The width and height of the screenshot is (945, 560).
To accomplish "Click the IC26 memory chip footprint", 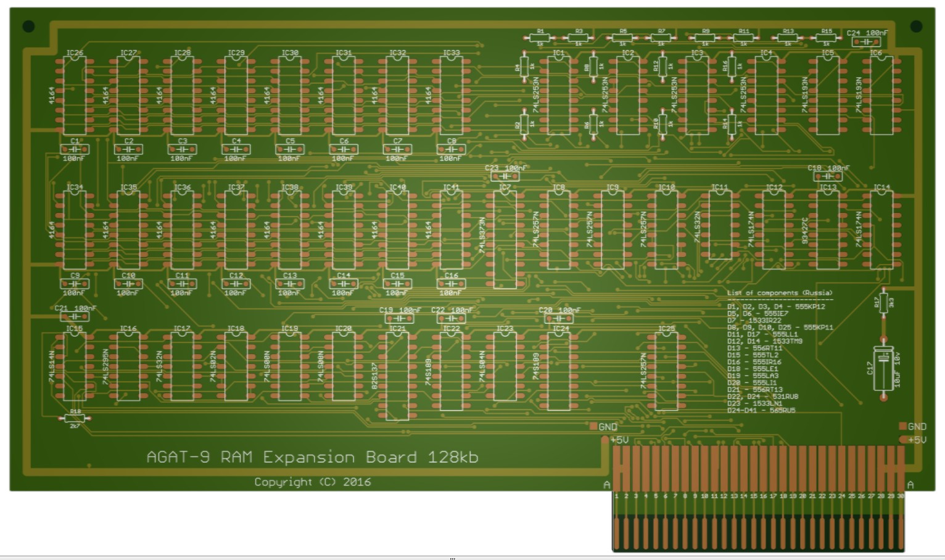I will [75, 96].
